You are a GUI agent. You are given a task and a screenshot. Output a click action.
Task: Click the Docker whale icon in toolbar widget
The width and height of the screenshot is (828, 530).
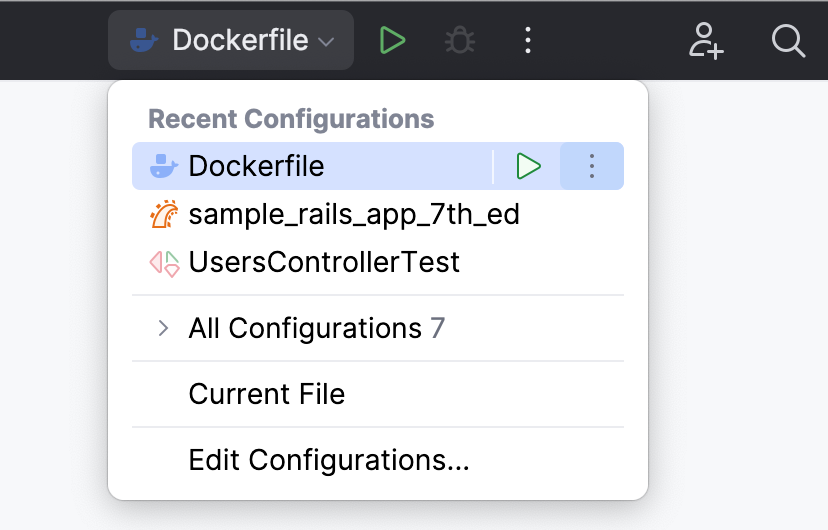pyautogui.click(x=144, y=41)
